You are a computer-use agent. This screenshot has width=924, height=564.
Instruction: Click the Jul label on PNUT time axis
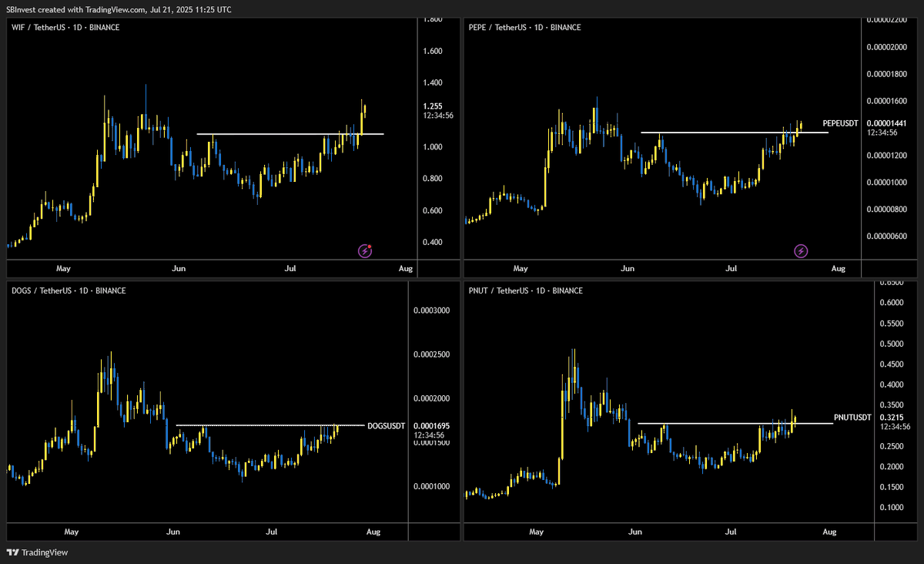click(x=731, y=532)
